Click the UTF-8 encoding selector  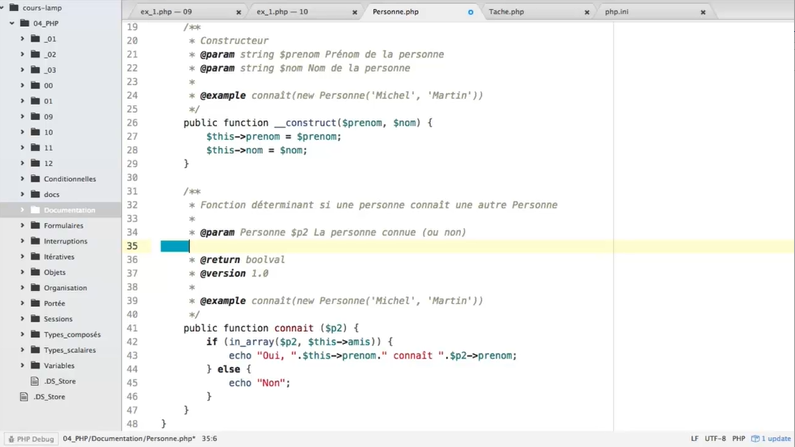point(715,439)
